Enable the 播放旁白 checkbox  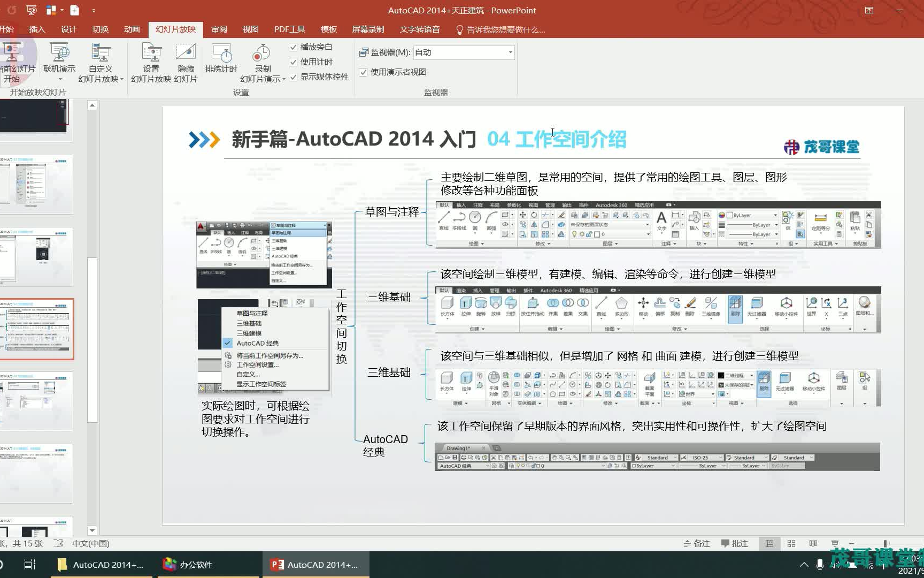click(293, 47)
